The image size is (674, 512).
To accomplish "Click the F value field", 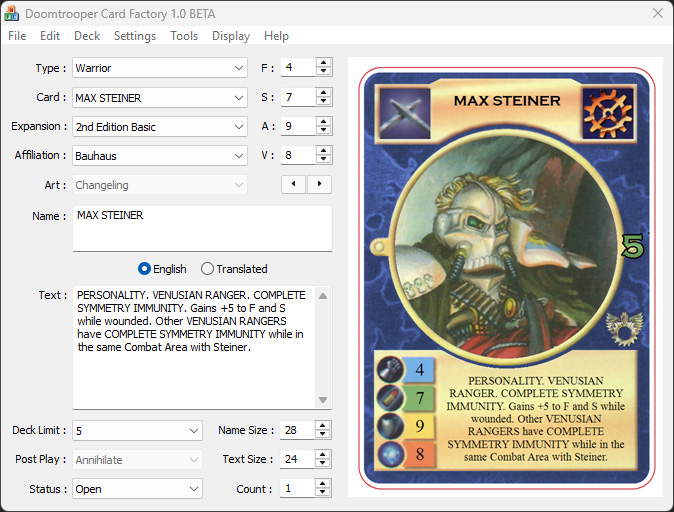I will point(298,67).
